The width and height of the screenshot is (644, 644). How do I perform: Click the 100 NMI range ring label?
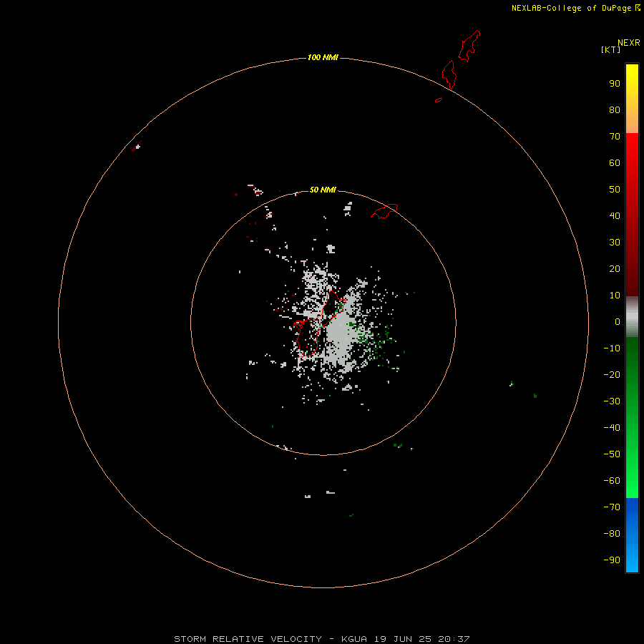[323, 57]
